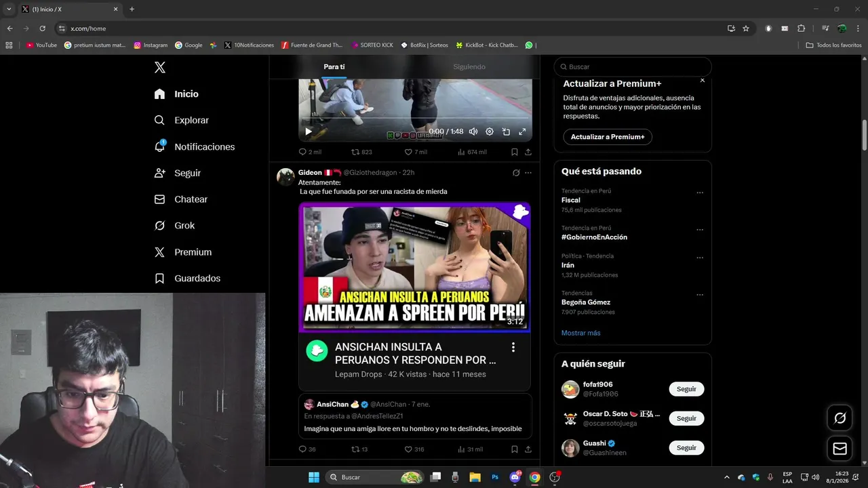868x488 pixels.
Task: Seek along the video progress bar
Action: pos(415,119)
